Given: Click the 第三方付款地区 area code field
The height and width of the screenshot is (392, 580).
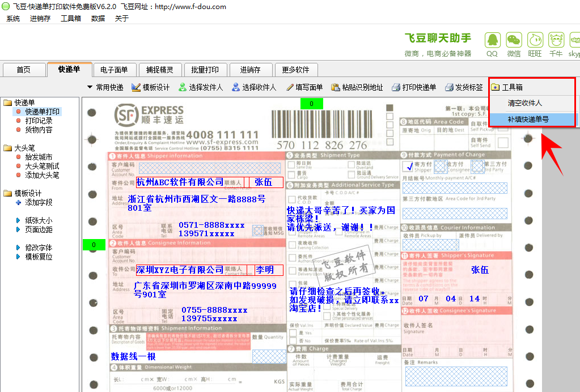Looking at the screenshot, I should pos(455,214).
